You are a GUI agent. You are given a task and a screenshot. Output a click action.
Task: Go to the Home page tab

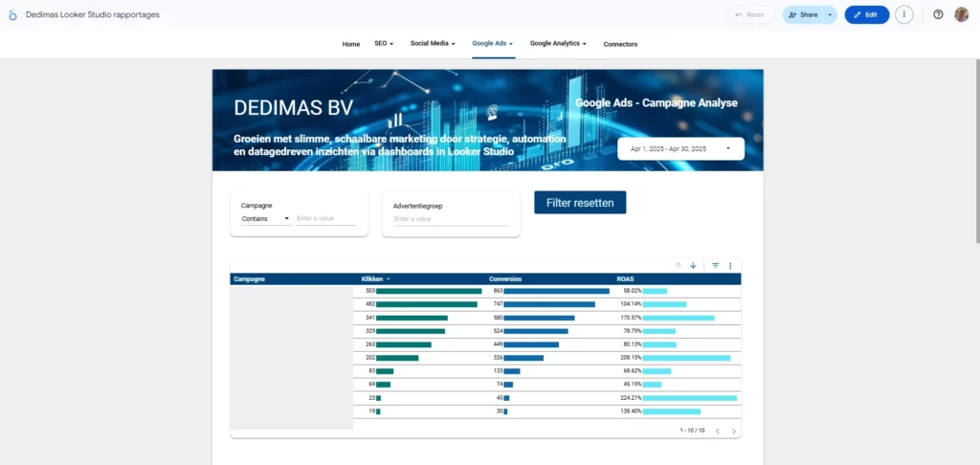tap(351, 44)
